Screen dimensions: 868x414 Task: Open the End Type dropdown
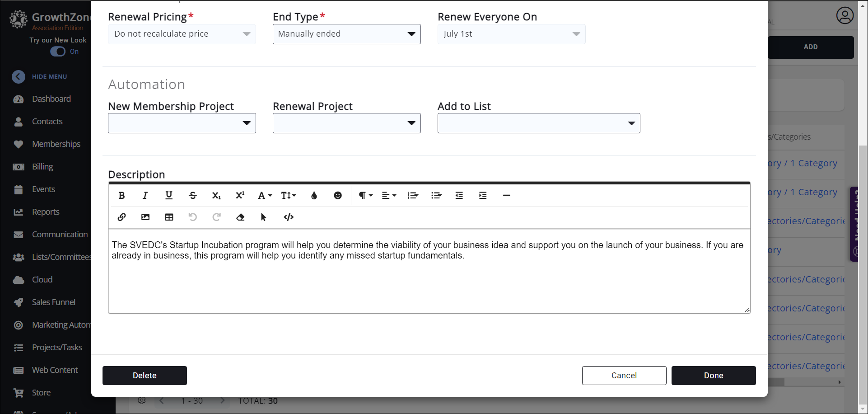(x=346, y=34)
